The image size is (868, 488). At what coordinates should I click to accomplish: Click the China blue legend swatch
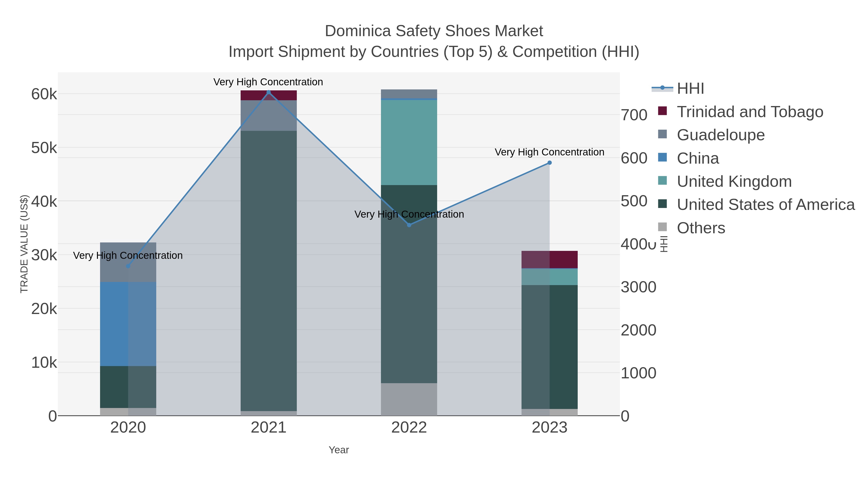pos(663,157)
